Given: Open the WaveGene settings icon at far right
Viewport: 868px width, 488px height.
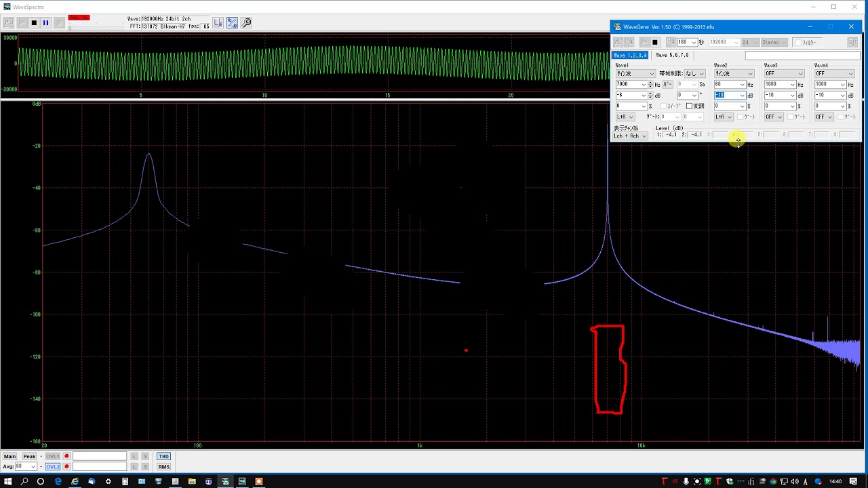Looking at the screenshot, I should pyautogui.click(x=852, y=42).
